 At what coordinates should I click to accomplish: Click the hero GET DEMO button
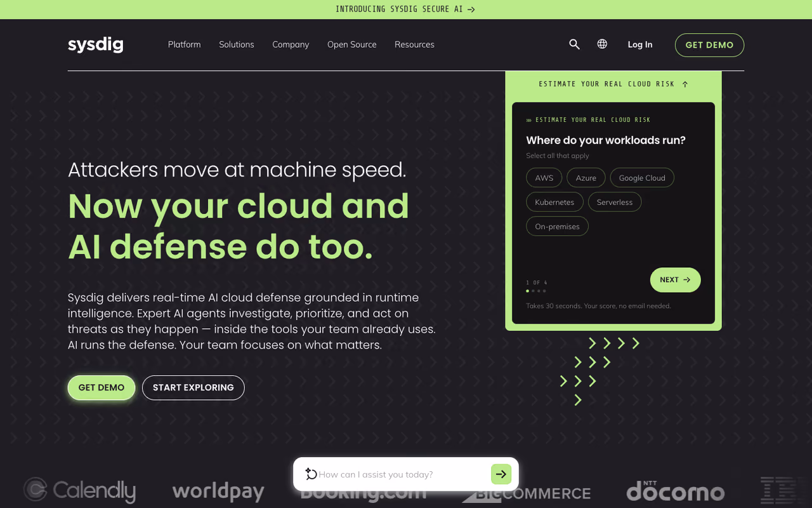pos(101,387)
